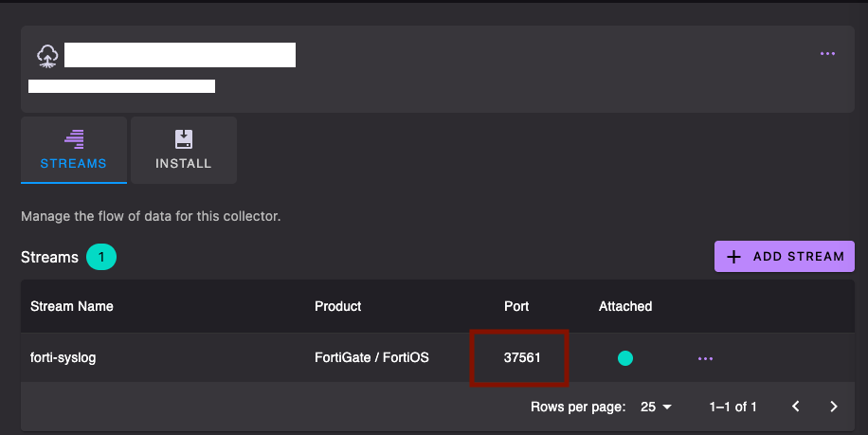
Task: Click the Add Stream button
Action: tap(785, 256)
